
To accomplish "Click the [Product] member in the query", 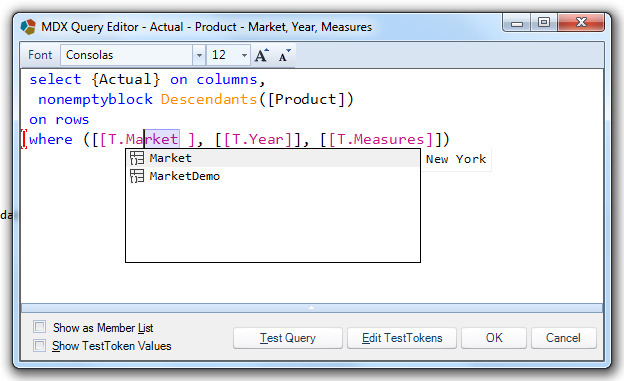I will [306, 99].
